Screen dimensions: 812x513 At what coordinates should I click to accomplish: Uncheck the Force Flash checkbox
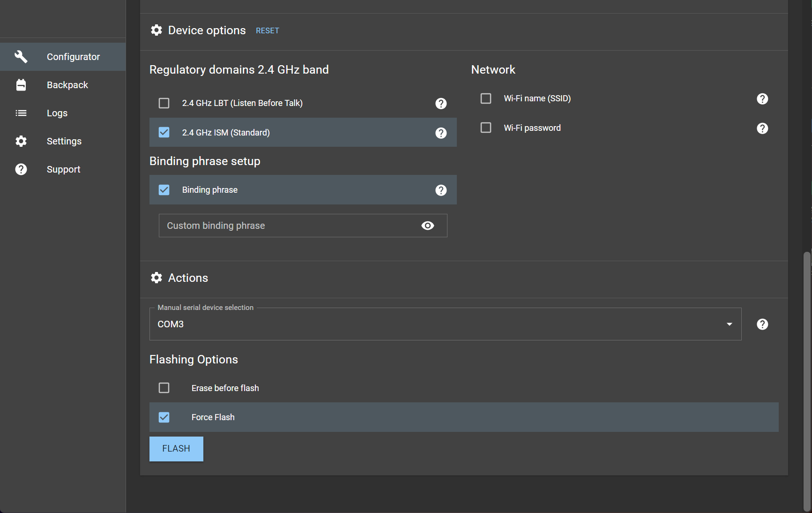tap(164, 417)
